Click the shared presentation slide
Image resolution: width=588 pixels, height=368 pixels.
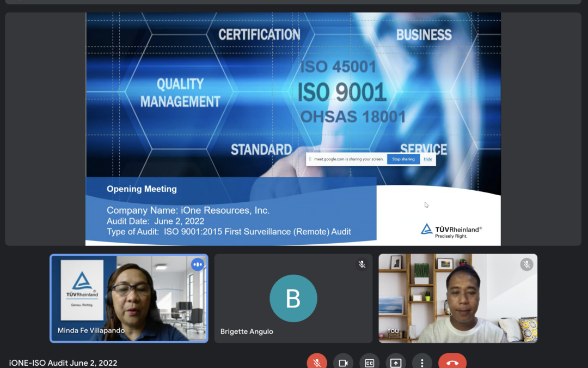point(293,129)
